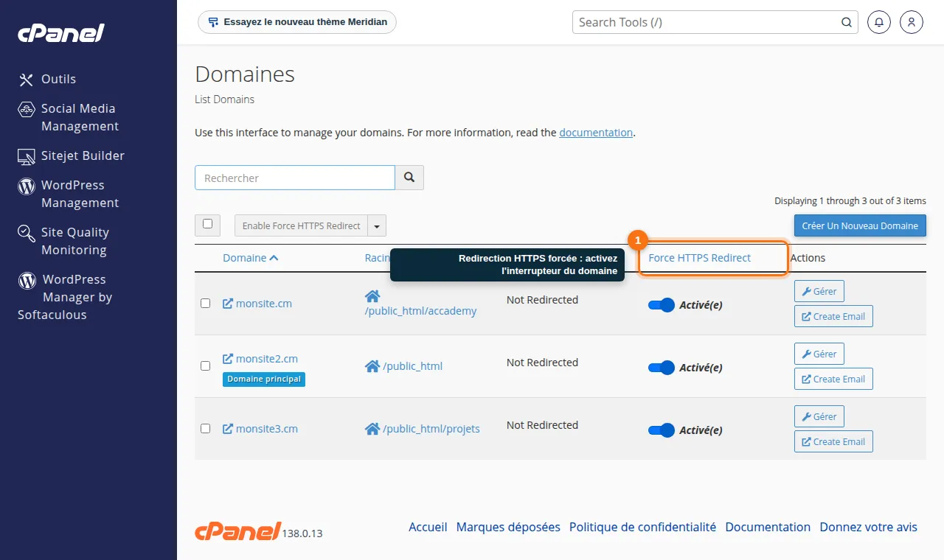Open Social Media Management
This screenshot has width=944, height=560.
pos(68,117)
